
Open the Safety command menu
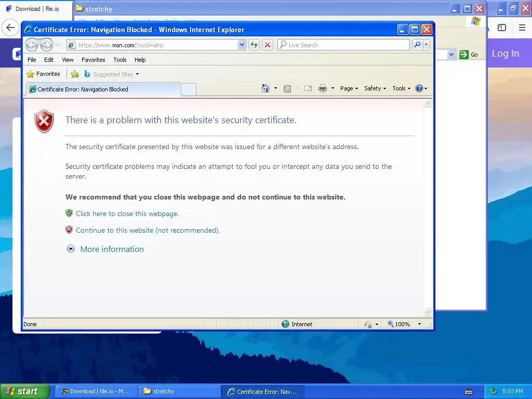(x=375, y=88)
